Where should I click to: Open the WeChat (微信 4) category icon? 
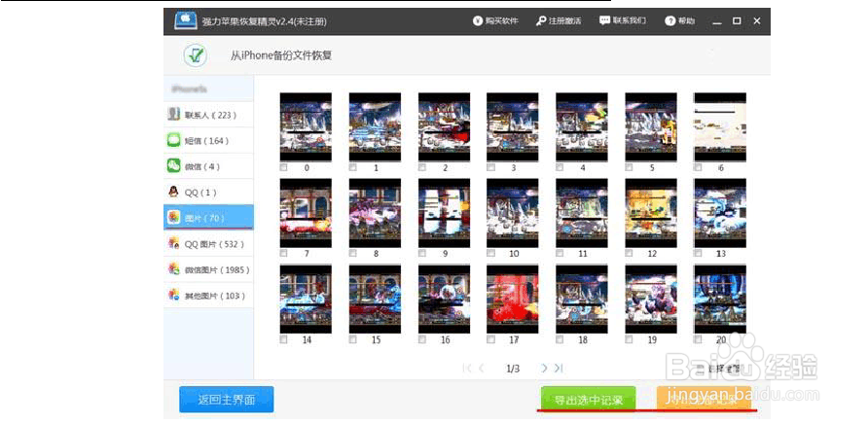[x=173, y=166]
